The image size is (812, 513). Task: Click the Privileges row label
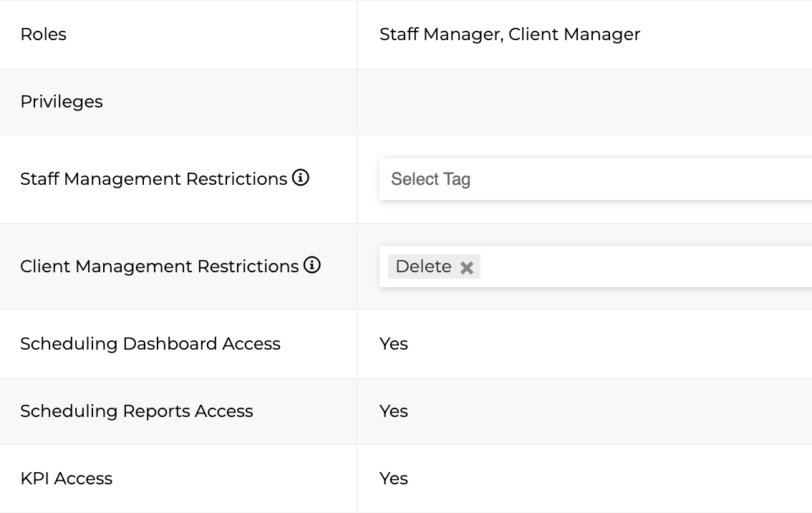pyautogui.click(x=62, y=102)
